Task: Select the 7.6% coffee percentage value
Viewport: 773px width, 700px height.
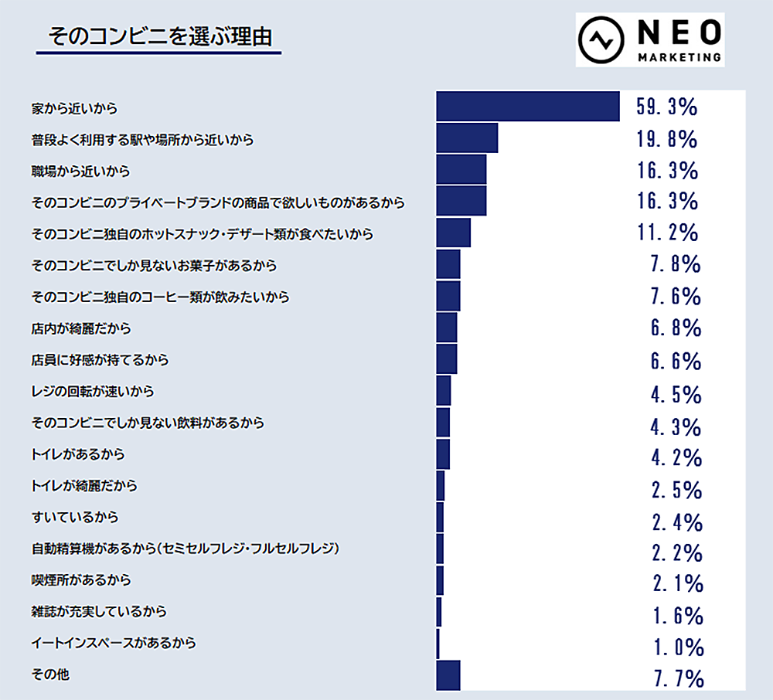Action: pos(676,297)
